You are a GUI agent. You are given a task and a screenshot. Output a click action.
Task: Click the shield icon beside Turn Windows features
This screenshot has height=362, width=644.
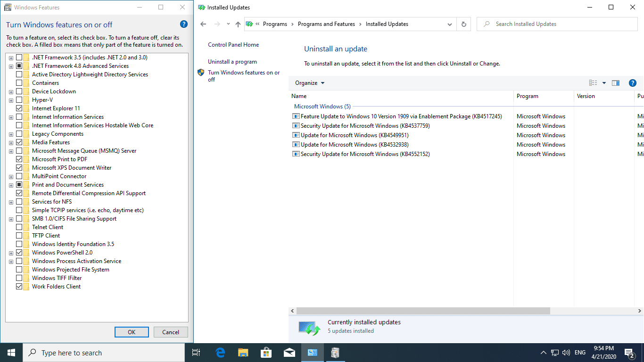[x=201, y=73]
